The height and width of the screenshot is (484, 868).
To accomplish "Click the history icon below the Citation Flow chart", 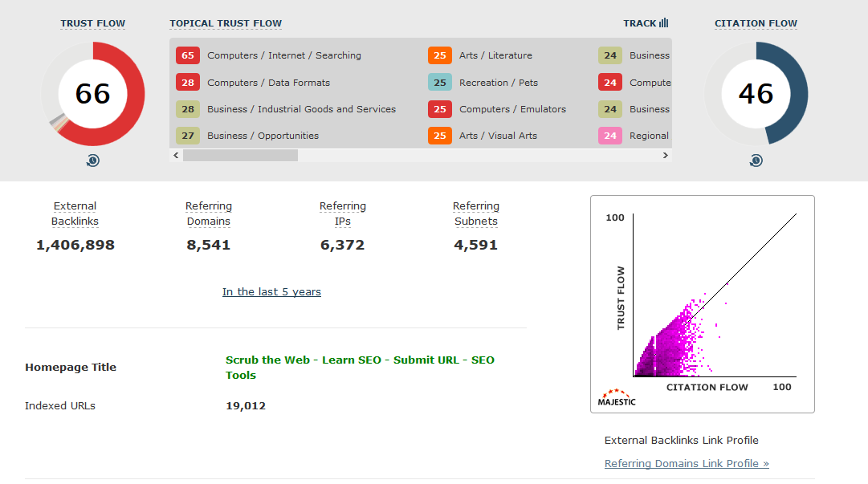I will tap(756, 161).
